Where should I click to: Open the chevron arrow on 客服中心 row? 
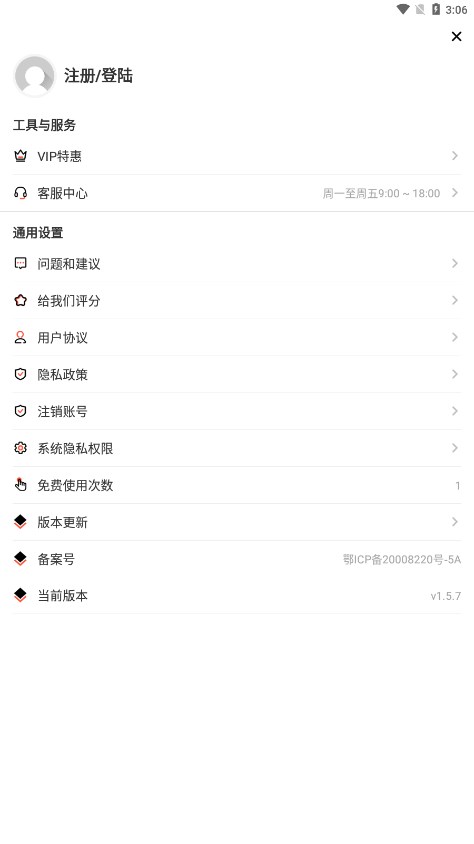coord(455,193)
